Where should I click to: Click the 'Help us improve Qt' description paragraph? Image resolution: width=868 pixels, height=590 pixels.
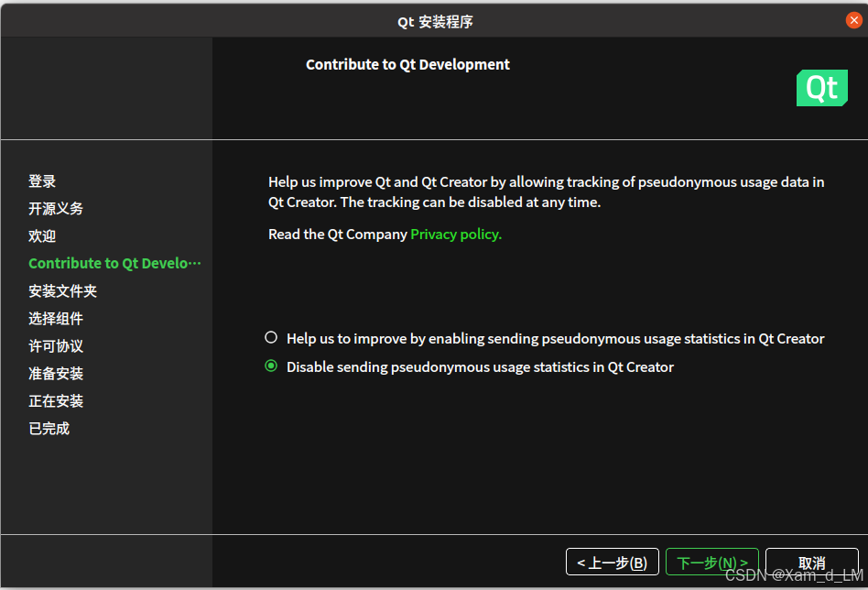(547, 191)
